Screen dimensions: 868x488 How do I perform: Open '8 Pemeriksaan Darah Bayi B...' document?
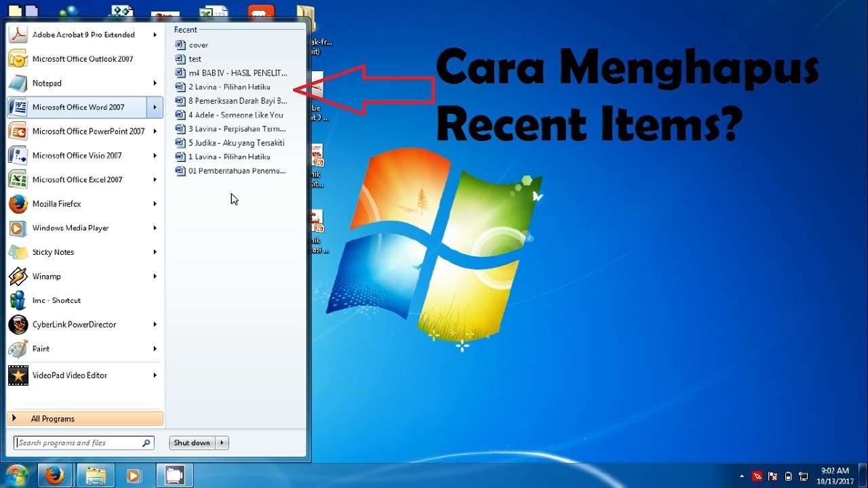[231, 101]
